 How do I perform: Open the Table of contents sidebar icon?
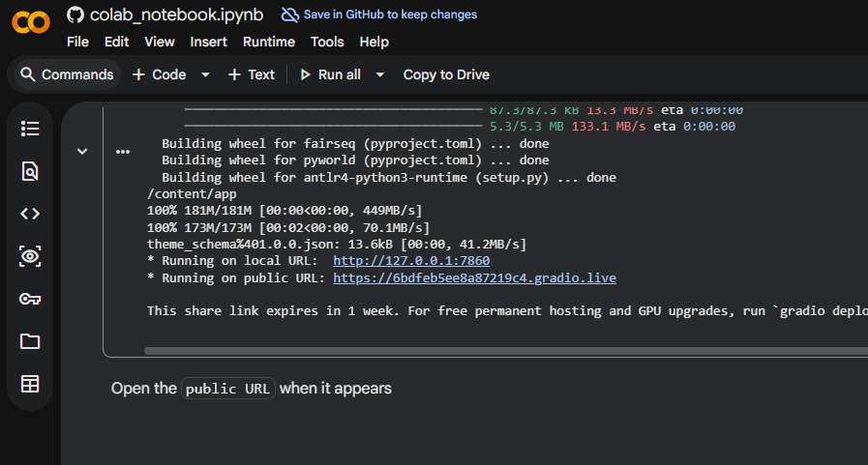click(30, 129)
